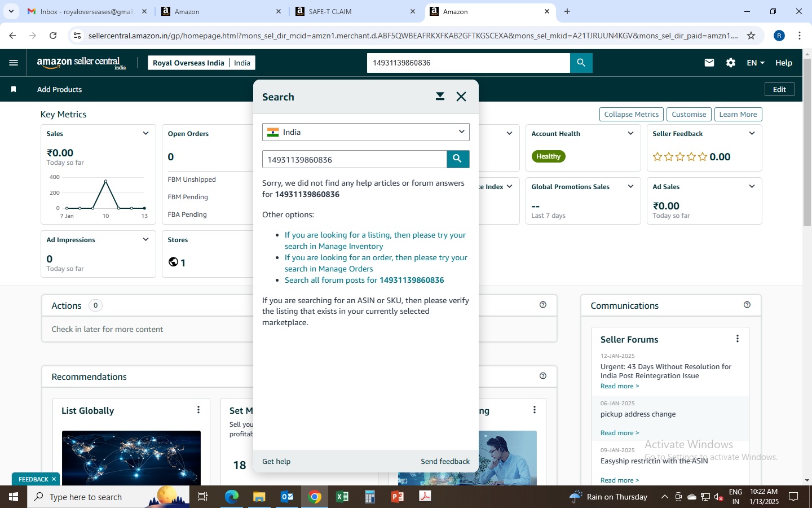Go back using browser back arrow
The width and height of the screenshot is (812, 508).
[12, 36]
